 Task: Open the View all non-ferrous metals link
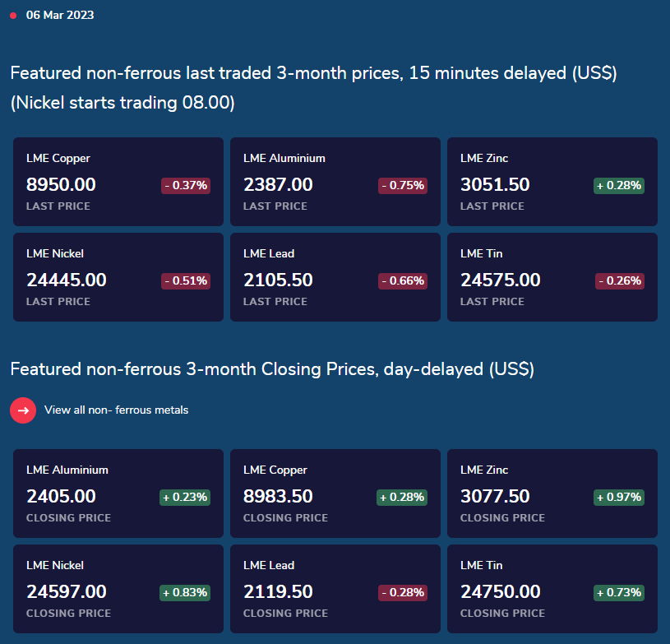[116, 410]
